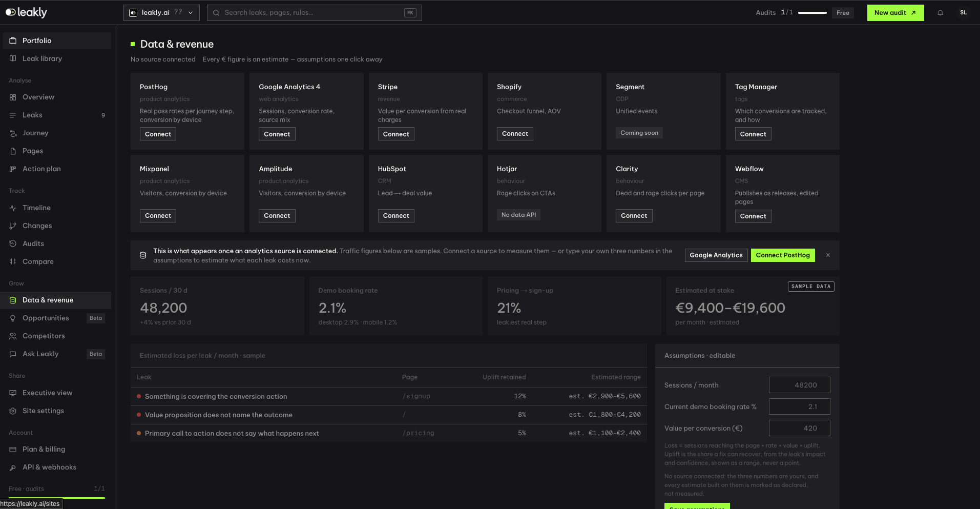The height and width of the screenshot is (509, 980).
Task: Focus the search leaks, pages, rules field
Action: [315, 13]
